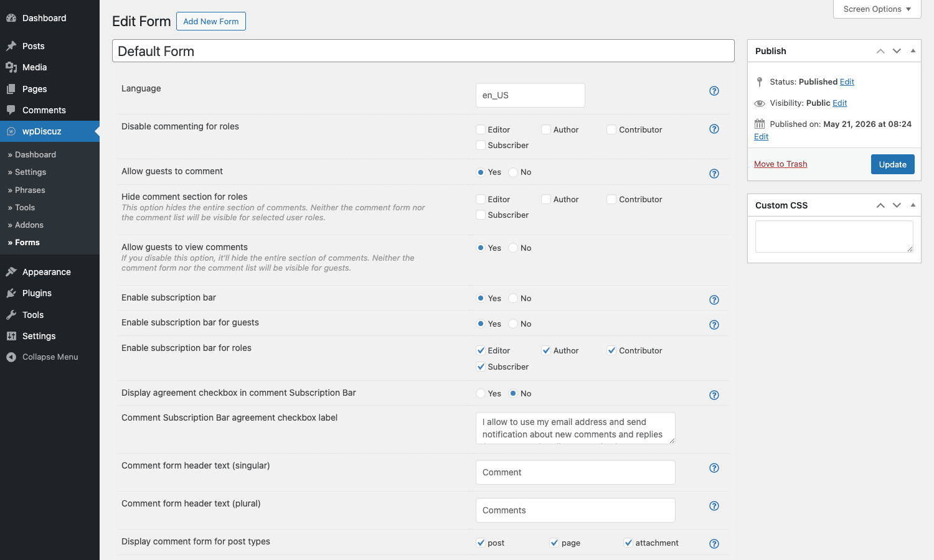Image resolution: width=934 pixels, height=560 pixels.
Task: Select No for Enable subscription bar for guests
Action: 513,324
